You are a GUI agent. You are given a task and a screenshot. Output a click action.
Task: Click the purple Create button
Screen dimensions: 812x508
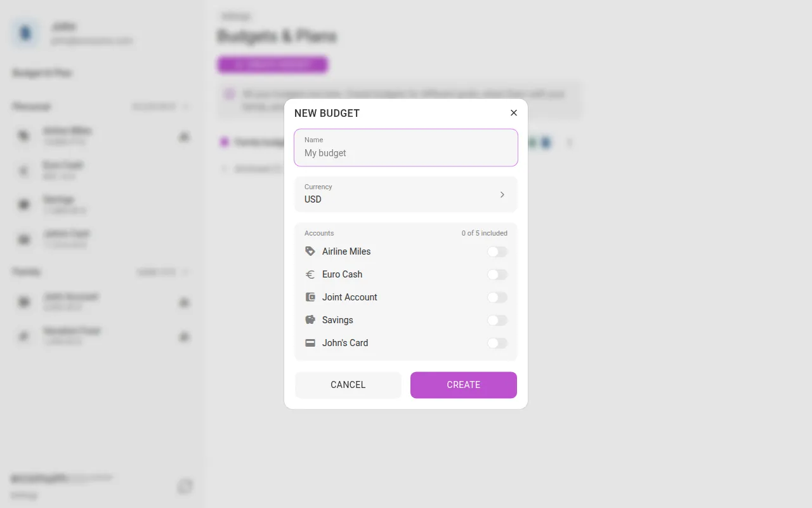pyautogui.click(x=464, y=385)
